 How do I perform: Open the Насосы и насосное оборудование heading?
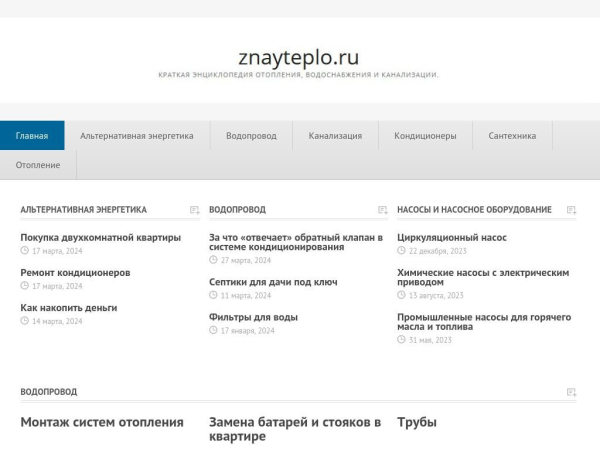pyautogui.click(x=474, y=210)
